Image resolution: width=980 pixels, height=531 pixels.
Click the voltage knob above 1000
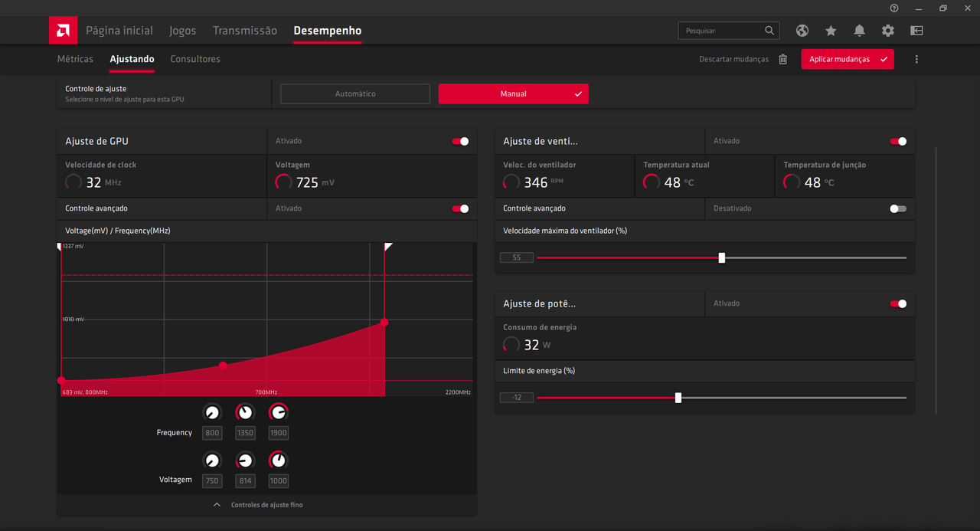click(x=279, y=461)
